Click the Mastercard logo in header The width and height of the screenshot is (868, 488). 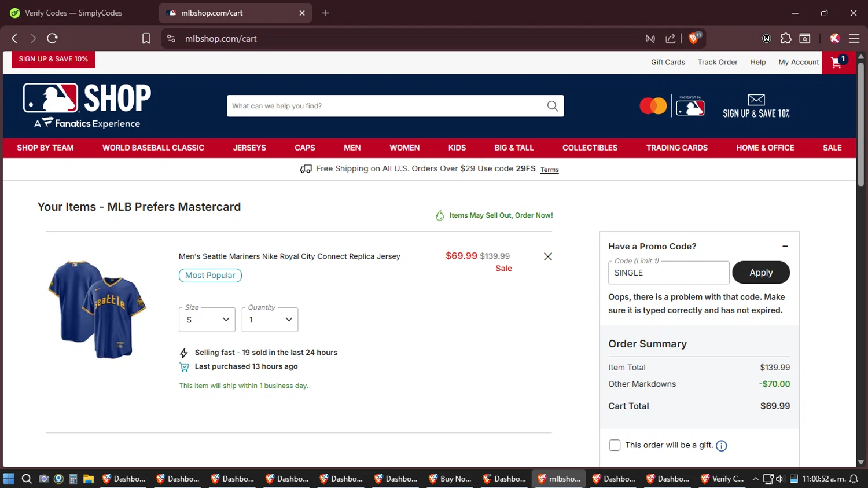[x=653, y=106]
